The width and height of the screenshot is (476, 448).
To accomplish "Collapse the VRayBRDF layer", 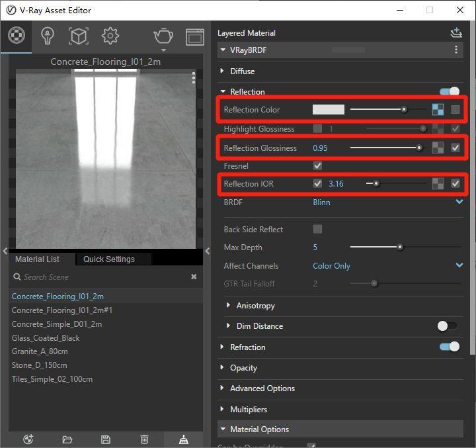I will coord(223,50).
